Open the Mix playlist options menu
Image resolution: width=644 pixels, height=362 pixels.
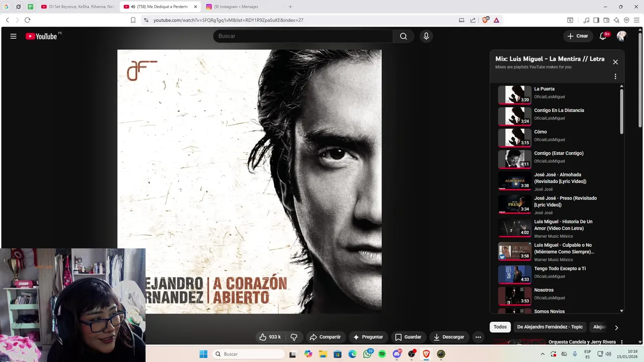click(615, 76)
